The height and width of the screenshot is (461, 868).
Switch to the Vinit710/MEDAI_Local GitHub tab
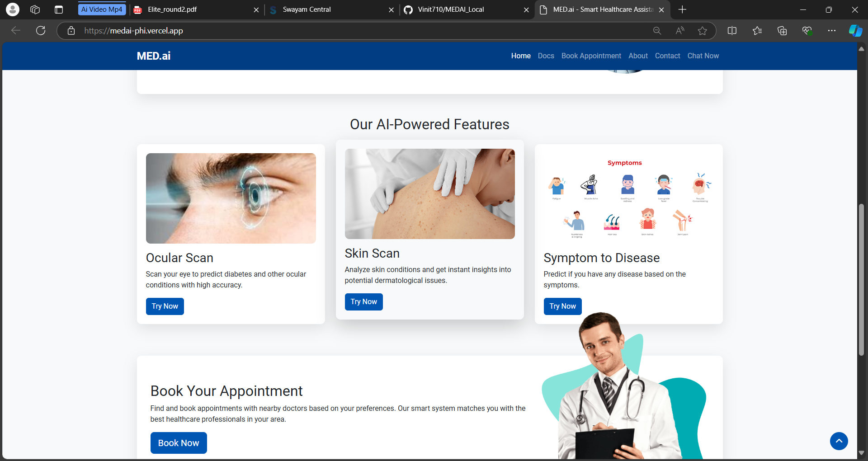point(467,9)
